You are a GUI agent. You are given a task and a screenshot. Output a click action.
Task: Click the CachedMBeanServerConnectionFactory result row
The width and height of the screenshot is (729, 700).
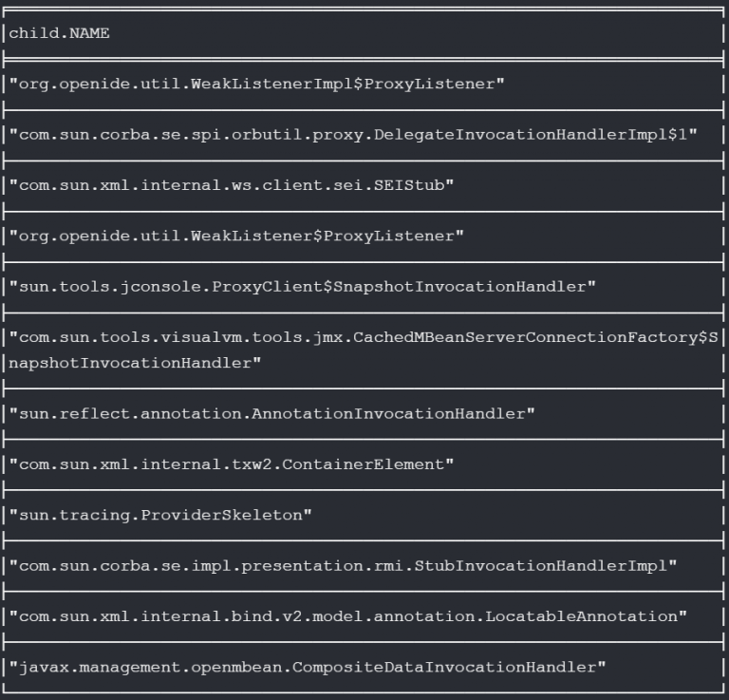(x=365, y=337)
